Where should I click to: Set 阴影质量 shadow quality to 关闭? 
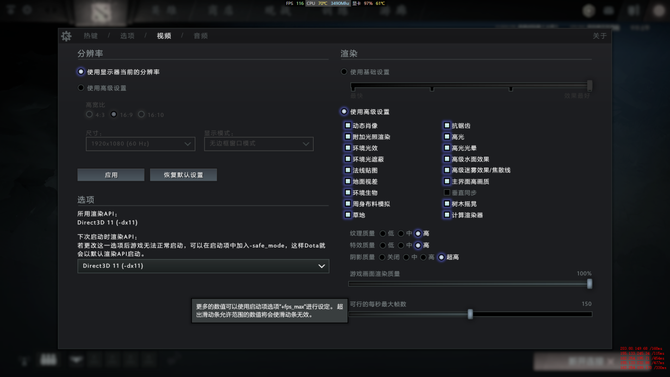[382, 257]
